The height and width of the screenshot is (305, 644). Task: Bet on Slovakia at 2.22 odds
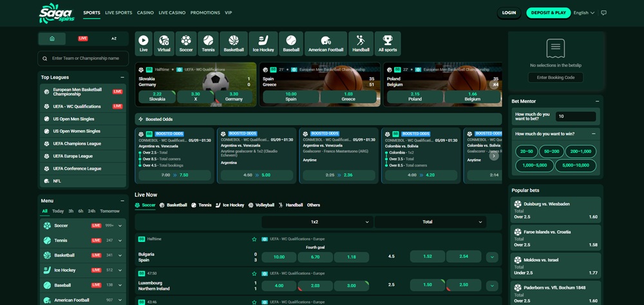[157, 97]
